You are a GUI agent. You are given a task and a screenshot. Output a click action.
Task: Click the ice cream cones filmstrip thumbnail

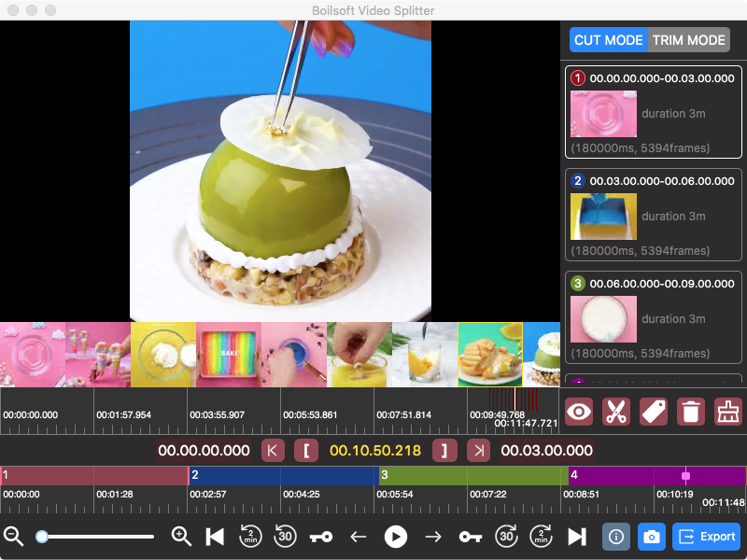98,355
